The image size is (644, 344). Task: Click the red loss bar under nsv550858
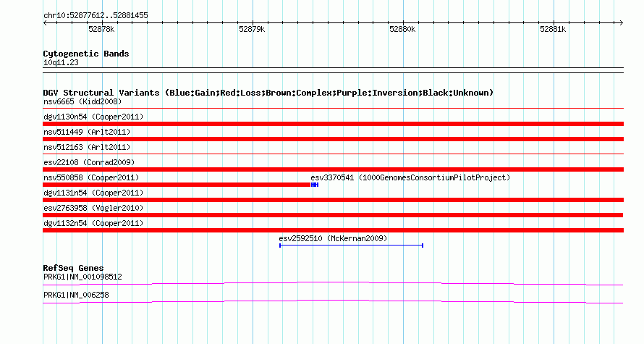click(x=177, y=185)
